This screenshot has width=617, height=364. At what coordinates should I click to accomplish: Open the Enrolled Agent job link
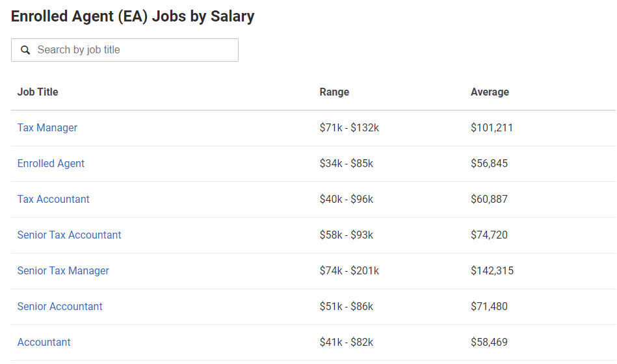[51, 163]
